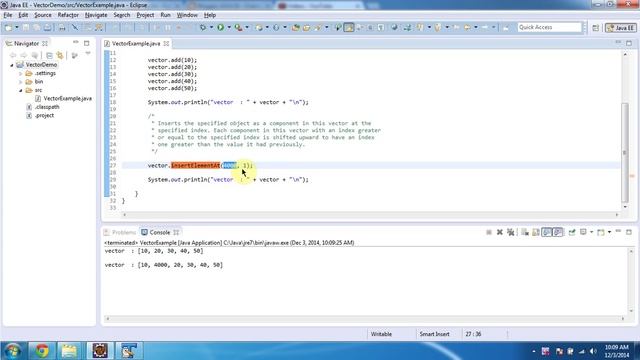Toggle Show Console on Standard Error change
The width and height of the screenshot is (640, 360).
click(558, 232)
